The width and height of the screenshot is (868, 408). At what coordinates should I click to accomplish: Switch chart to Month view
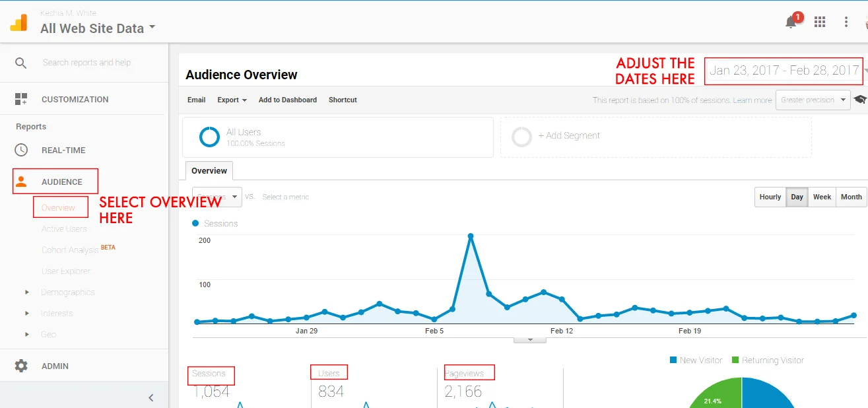tap(851, 197)
